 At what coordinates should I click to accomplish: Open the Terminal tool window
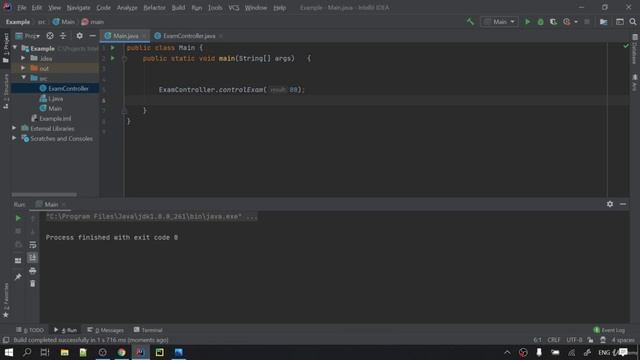tap(148, 330)
